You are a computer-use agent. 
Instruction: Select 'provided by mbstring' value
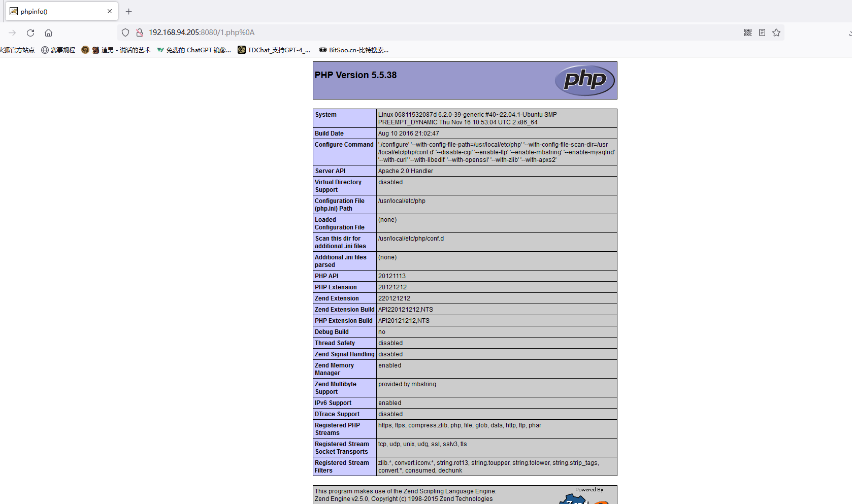(407, 384)
